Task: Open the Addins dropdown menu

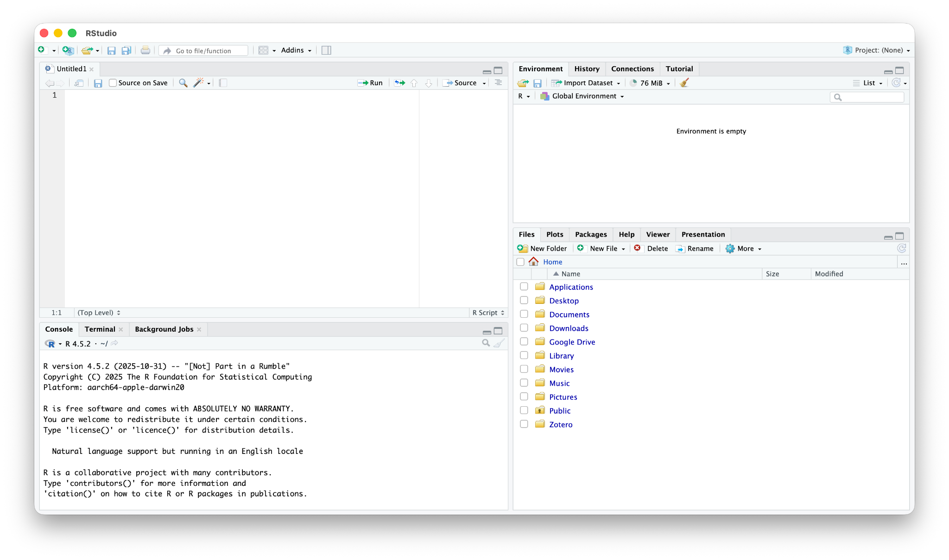Action: coord(296,50)
